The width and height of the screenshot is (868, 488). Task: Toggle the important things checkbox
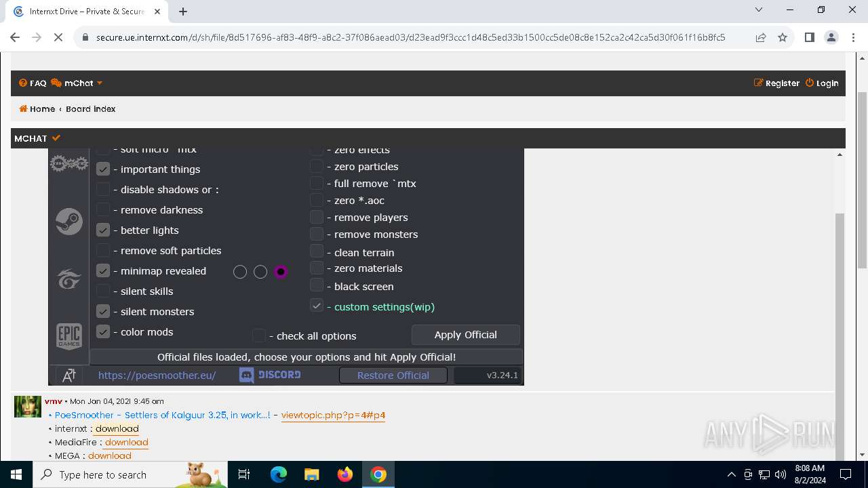click(x=103, y=169)
